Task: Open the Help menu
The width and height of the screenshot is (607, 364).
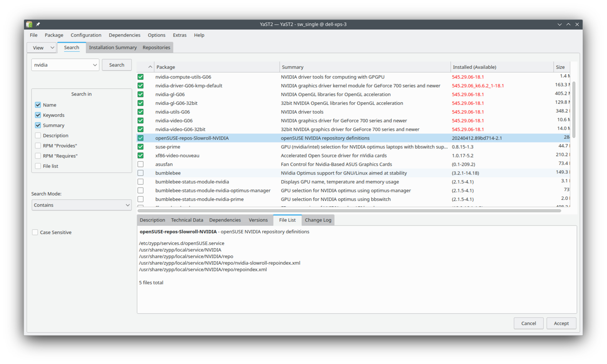Action: 199,35
